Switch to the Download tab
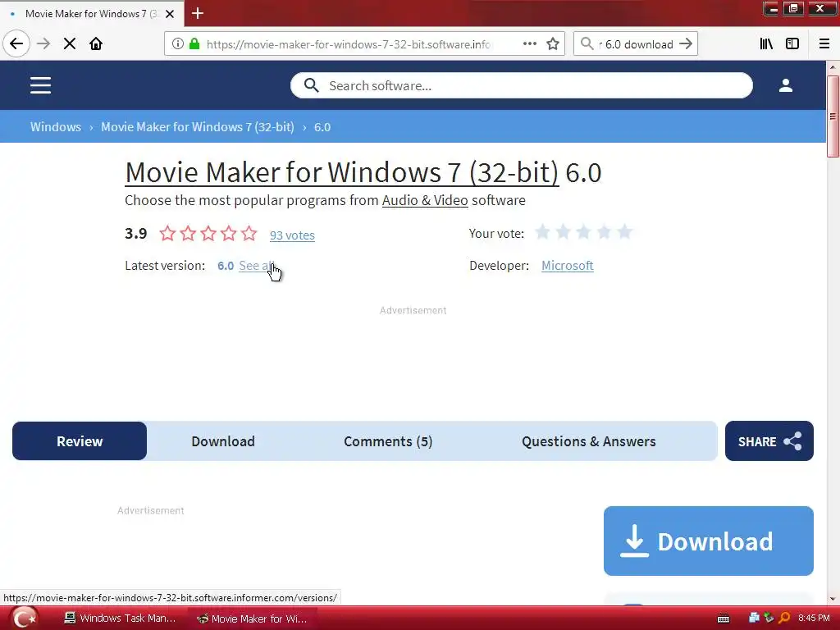Viewport: 840px width, 630px height. pos(223,441)
